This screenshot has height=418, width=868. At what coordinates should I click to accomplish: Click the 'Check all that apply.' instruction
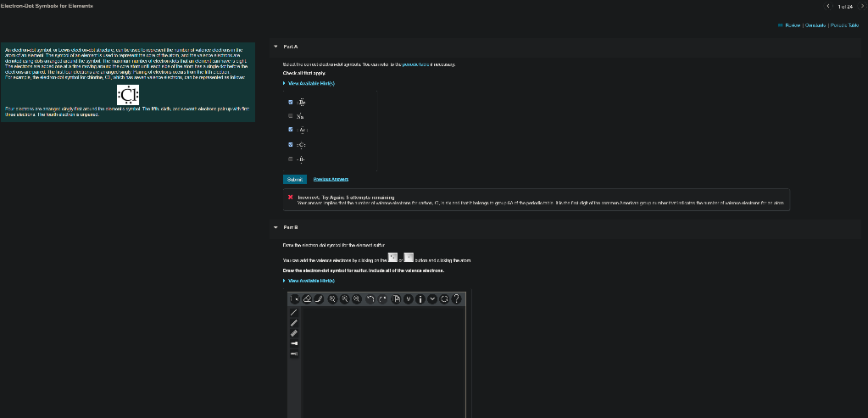pos(304,73)
